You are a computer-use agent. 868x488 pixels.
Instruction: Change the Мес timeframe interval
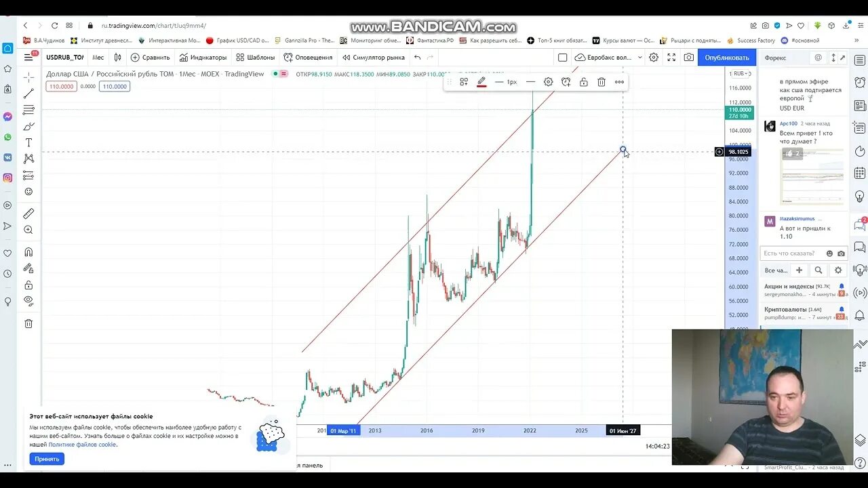pyautogui.click(x=98, y=57)
